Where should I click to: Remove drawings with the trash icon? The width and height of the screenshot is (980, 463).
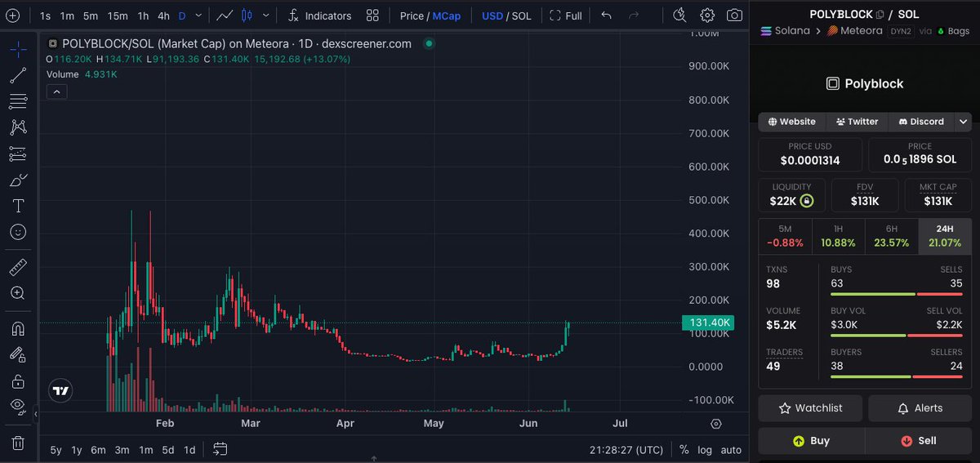(18, 443)
